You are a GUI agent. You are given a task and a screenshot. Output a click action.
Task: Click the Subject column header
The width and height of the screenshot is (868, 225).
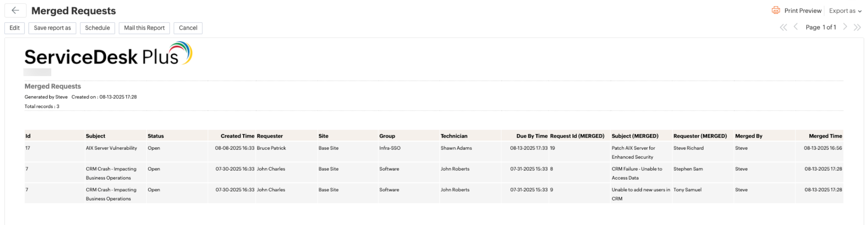pos(95,136)
